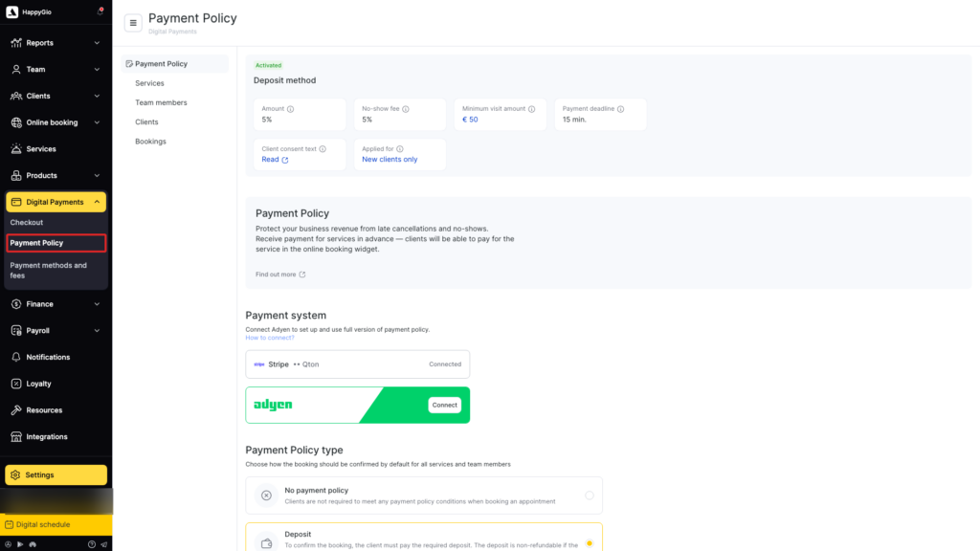Collapse the Digital Payments section chevron
The height and width of the screenshot is (551, 980).
click(x=97, y=202)
